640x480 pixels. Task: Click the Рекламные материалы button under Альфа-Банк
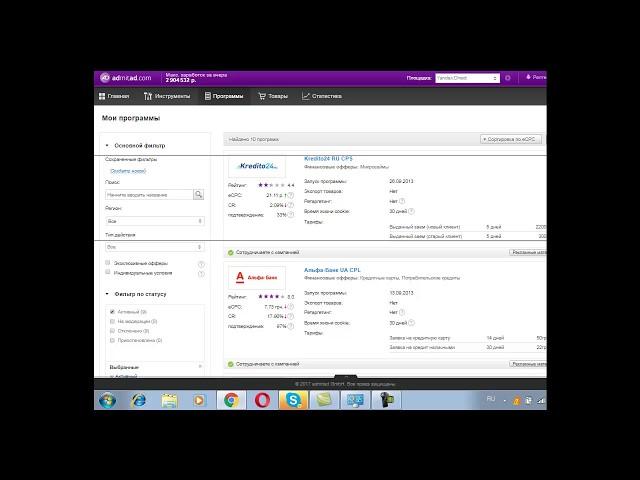[528, 364]
